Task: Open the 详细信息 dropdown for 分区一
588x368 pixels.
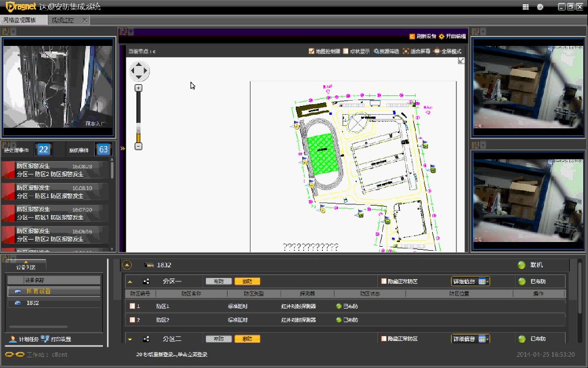Action: click(x=470, y=281)
